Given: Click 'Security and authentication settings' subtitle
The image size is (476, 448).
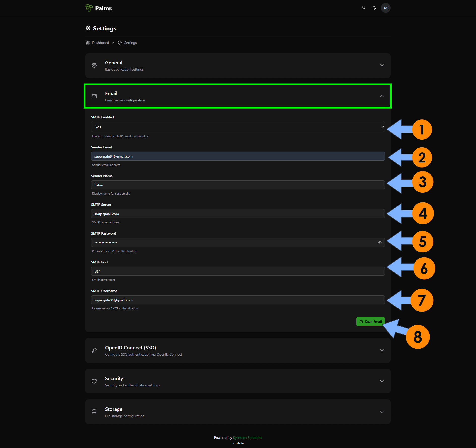Looking at the screenshot, I should pos(132,385).
